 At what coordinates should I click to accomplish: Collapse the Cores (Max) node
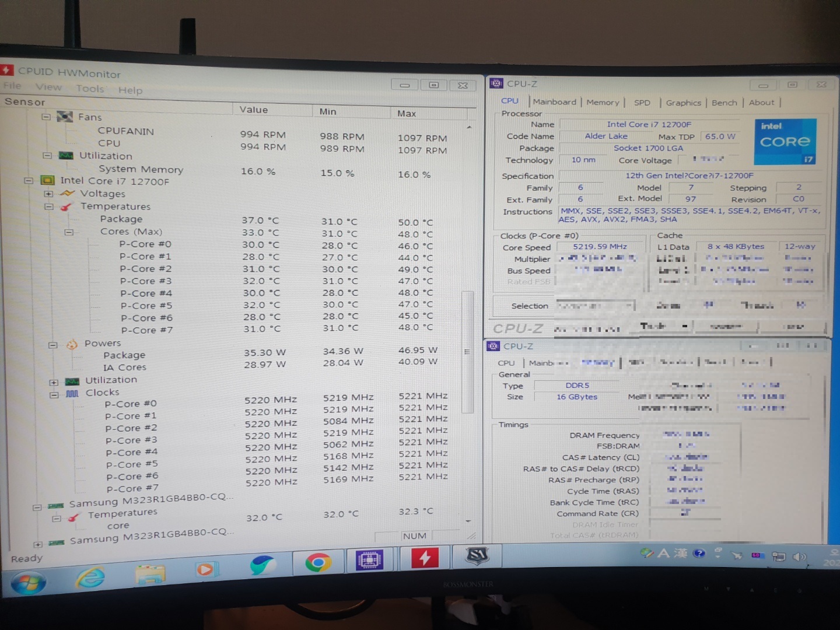(x=69, y=232)
